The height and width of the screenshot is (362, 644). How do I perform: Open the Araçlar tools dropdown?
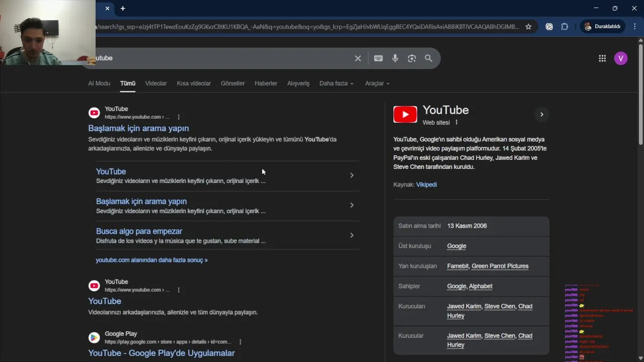[377, 83]
